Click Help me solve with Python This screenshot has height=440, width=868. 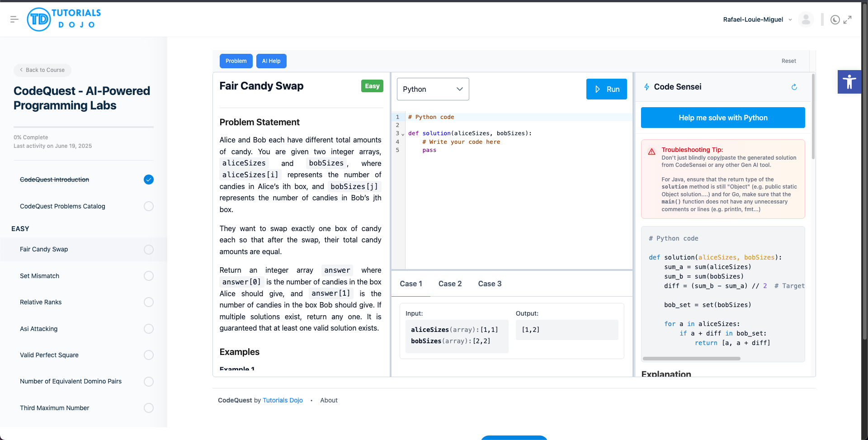723,118
